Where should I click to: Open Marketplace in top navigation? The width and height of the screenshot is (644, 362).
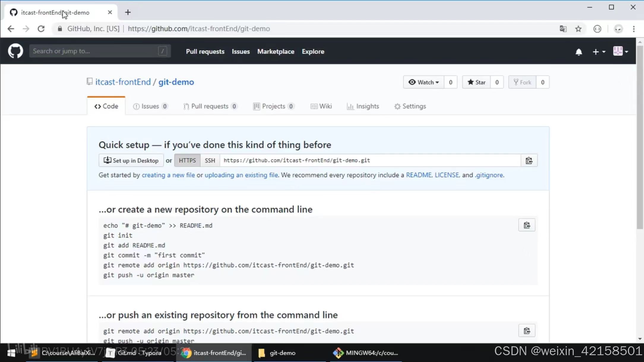click(x=276, y=52)
